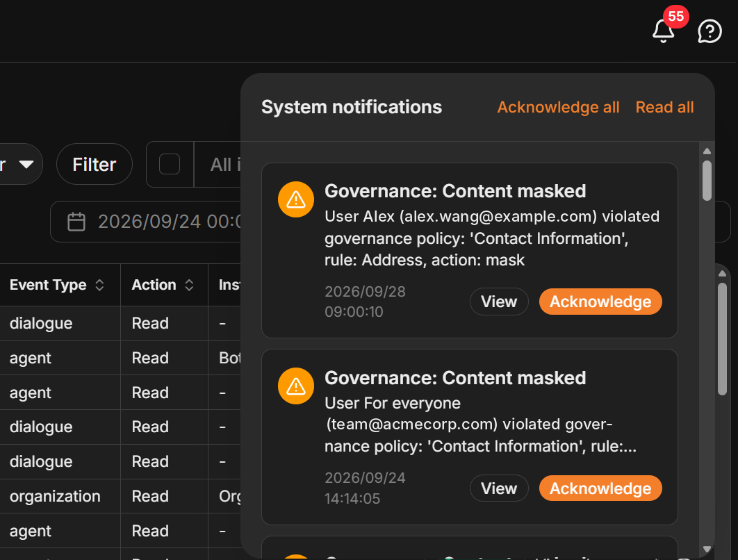Image resolution: width=738 pixels, height=560 pixels.
Task: Click the table's vertical scrollbar thumb
Action: click(x=723, y=338)
